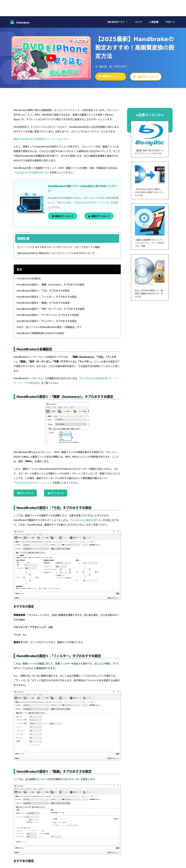Screen dimensions: 186x868
Task: Open related article 【フリーソフト】おすすめのブルーレイをリッピング
Action: 58,247
